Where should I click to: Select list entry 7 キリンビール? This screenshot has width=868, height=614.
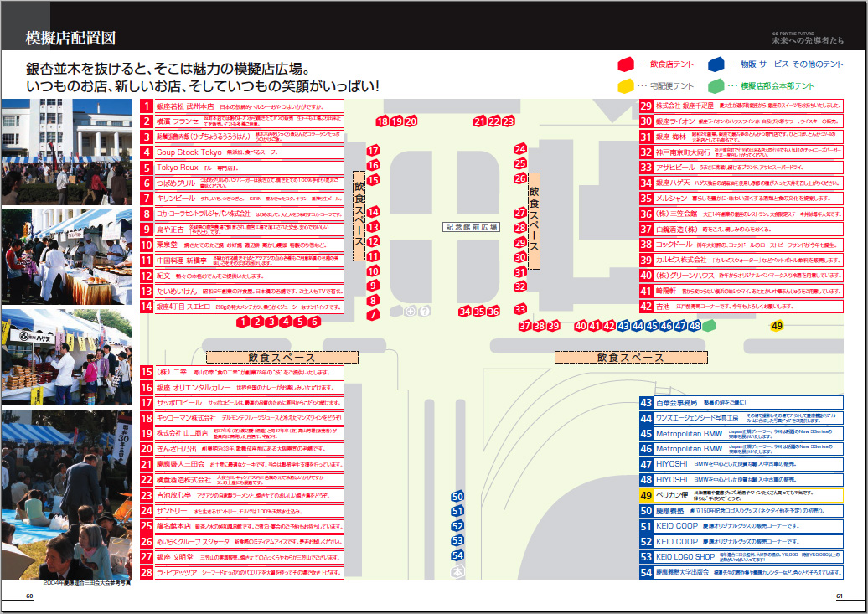point(242,199)
